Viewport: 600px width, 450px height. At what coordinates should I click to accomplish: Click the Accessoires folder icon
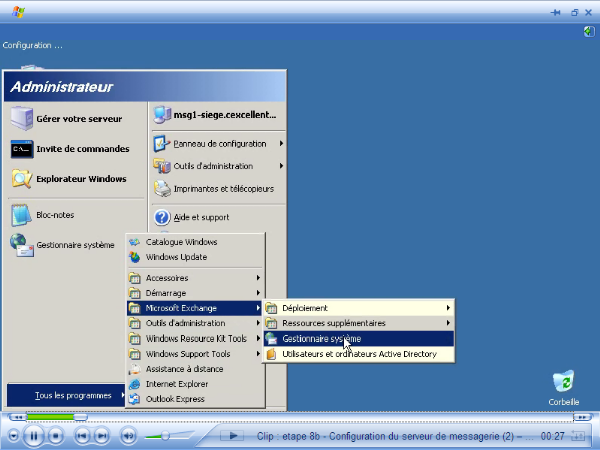(134, 278)
